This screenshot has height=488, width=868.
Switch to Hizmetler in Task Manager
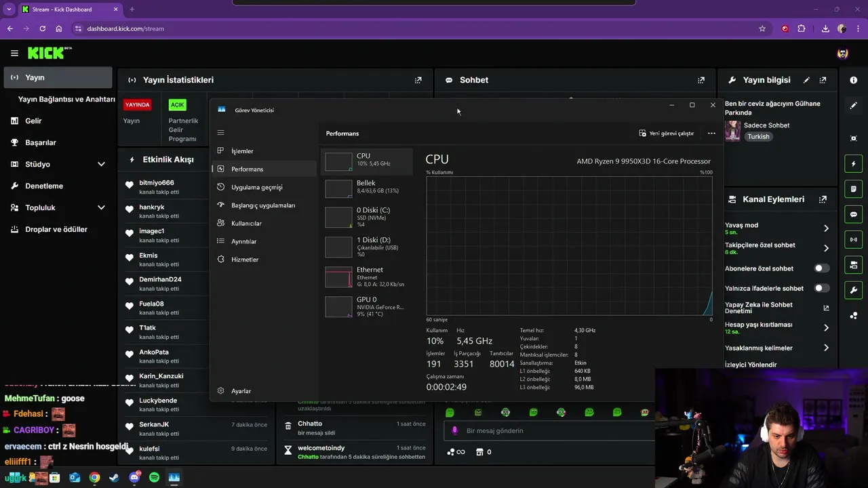pyautogui.click(x=263, y=260)
